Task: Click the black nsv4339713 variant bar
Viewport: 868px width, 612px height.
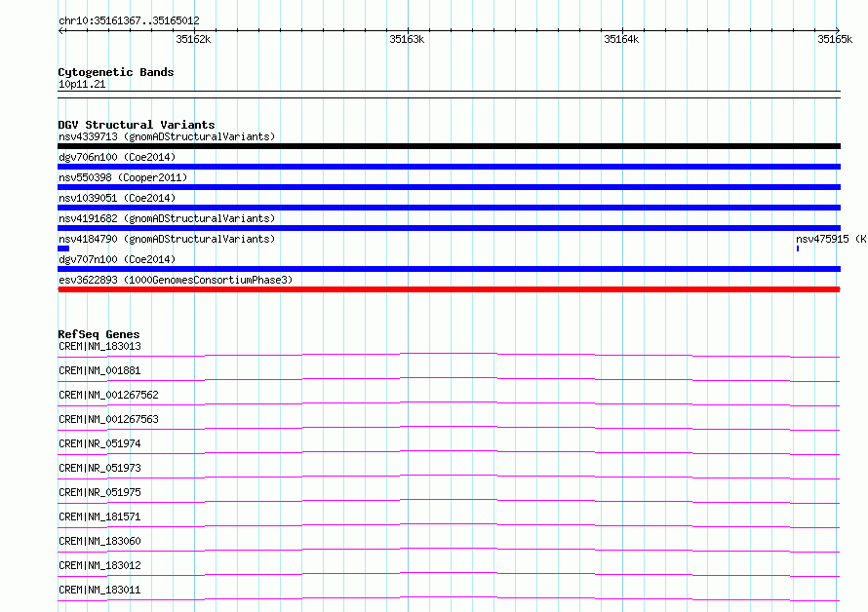Action: [449, 146]
